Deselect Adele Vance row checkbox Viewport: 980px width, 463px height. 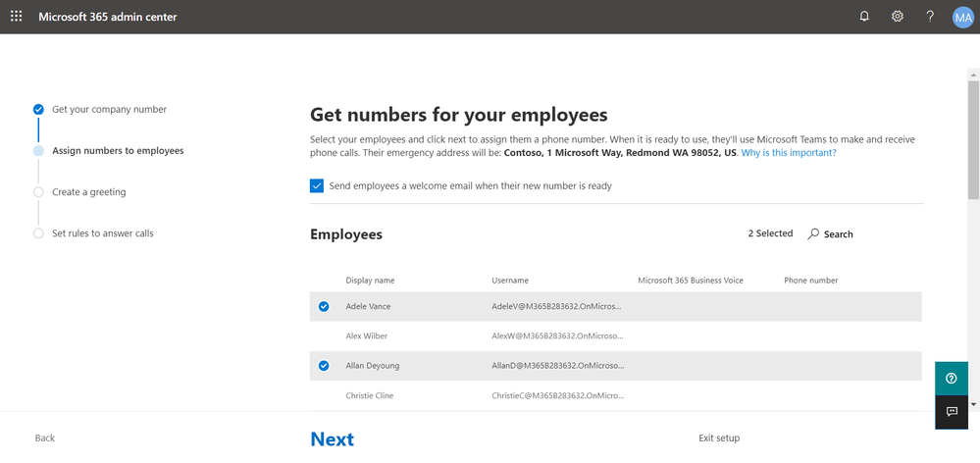(x=324, y=306)
